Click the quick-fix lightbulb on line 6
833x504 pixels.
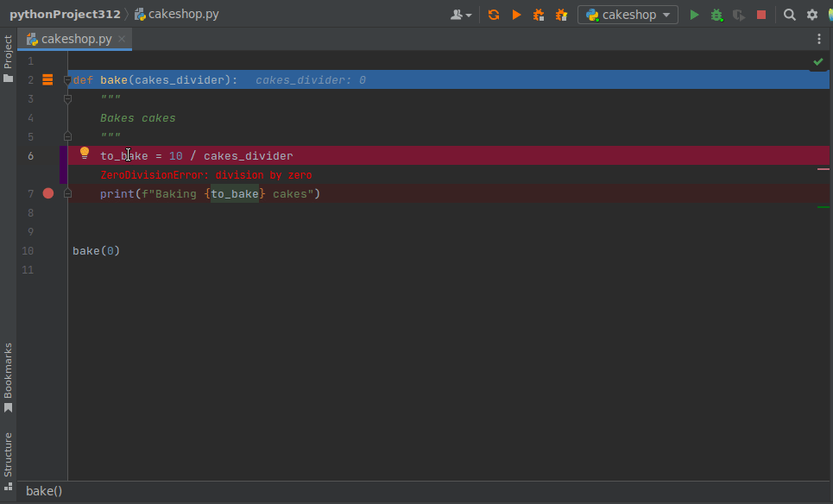point(84,153)
